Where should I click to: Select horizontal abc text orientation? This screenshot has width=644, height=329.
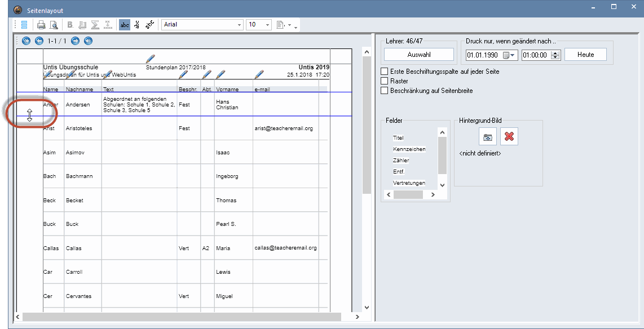point(125,25)
